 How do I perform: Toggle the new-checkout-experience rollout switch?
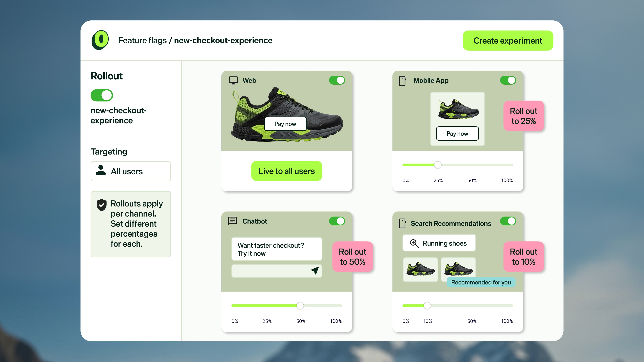click(102, 95)
